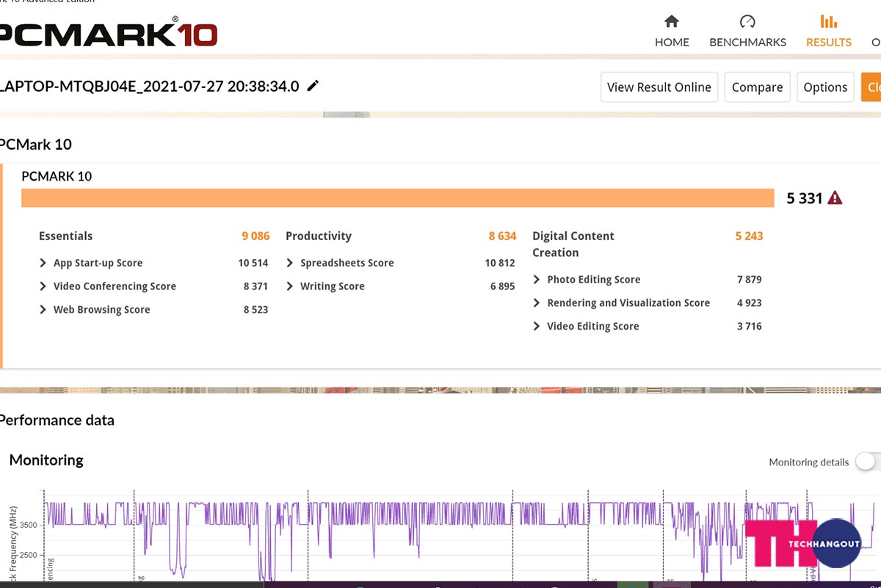The height and width of the screenshot is (588, 881).
Task: Click the Photo Editing value 7 879
Action: [749, 279]
